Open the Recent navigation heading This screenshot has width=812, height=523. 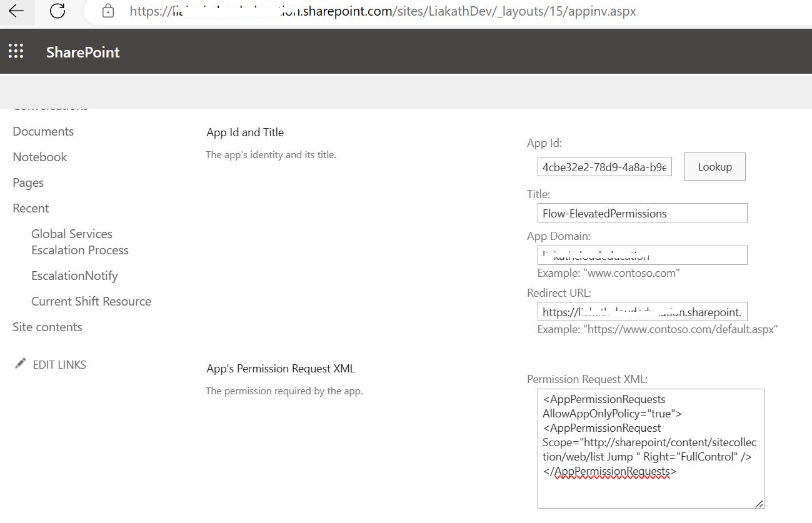(31, 208)
